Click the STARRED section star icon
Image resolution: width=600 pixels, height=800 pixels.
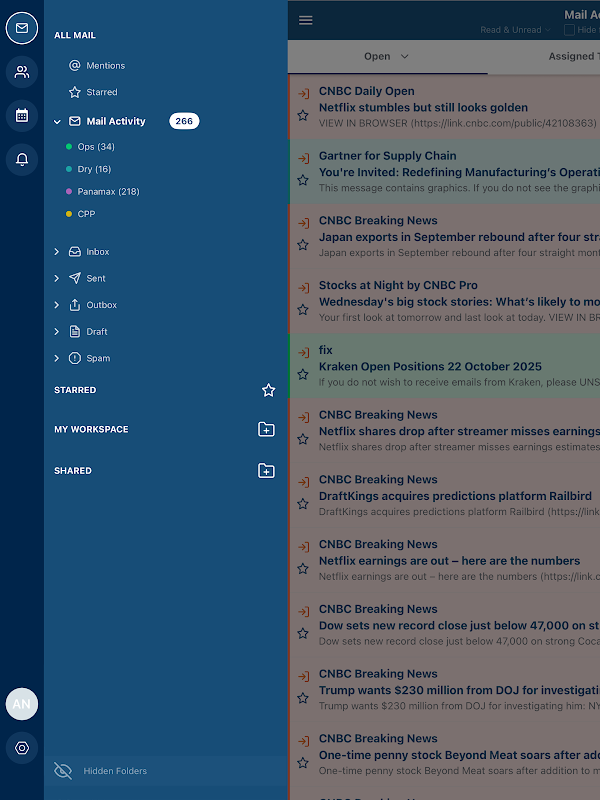pyautogui.click(x=268, y=390)
